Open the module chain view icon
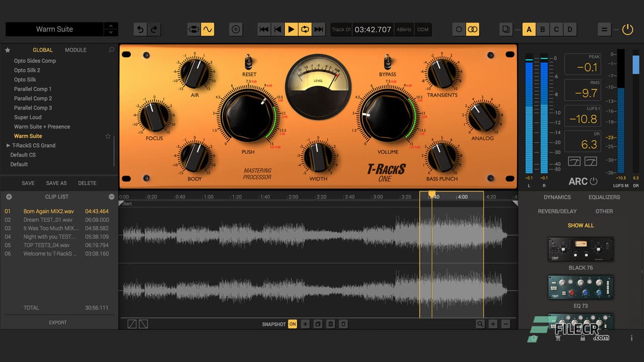Viewport: 644px width, 362px height. click(193, 29)
